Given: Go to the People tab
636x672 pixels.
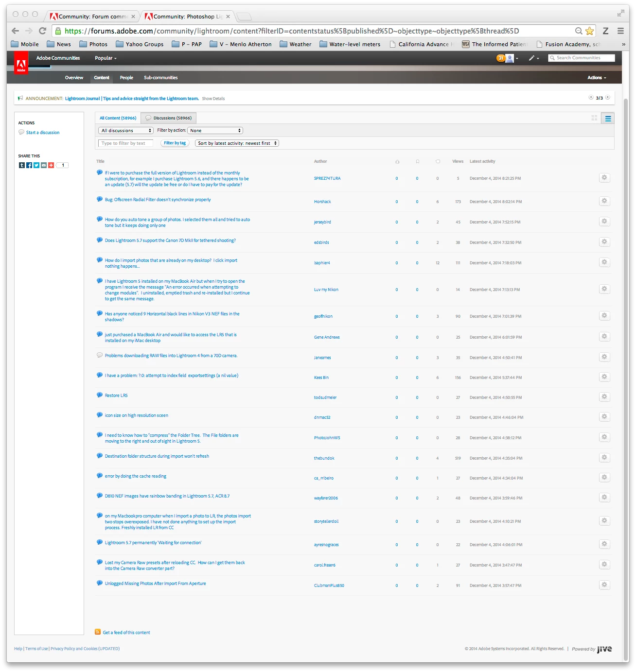Looking at the screenshot, I should 126,78.
